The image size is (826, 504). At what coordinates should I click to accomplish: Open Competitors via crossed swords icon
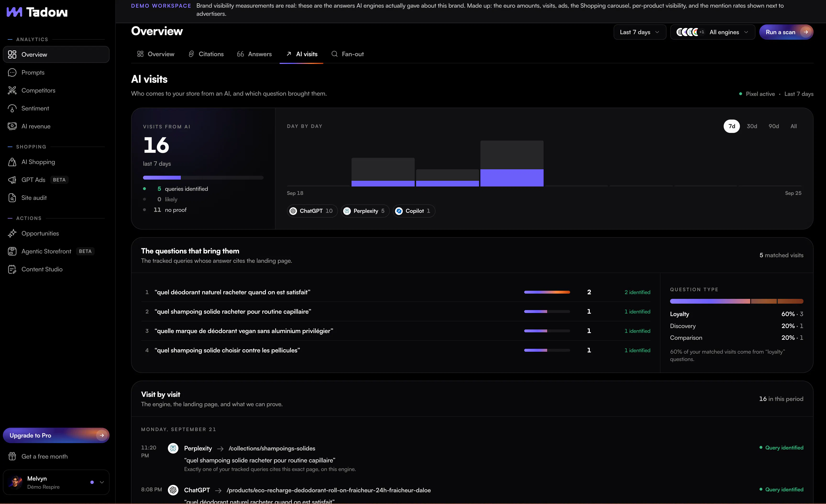(x=12, y=90)
